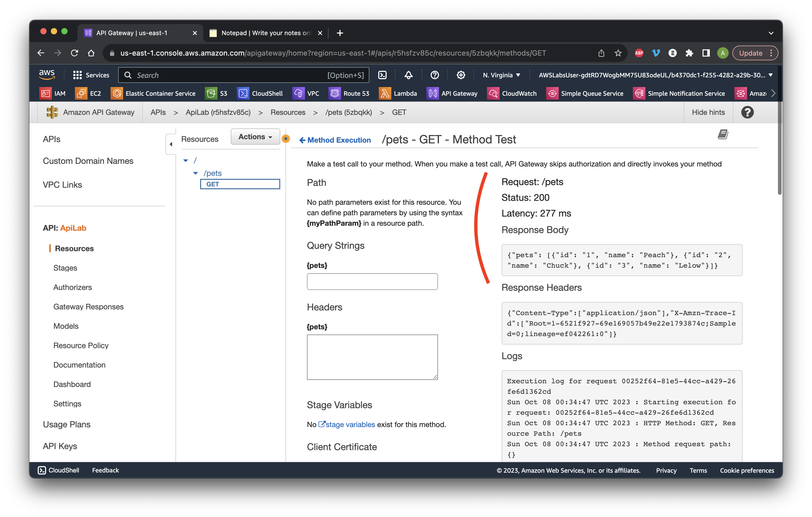Open the VPC service shortcut icon

pyautogui.click(x=298, y=94)
